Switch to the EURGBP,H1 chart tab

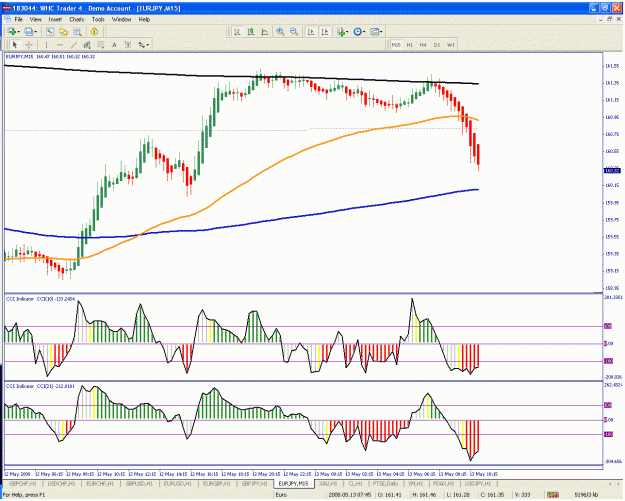point(216,483)
